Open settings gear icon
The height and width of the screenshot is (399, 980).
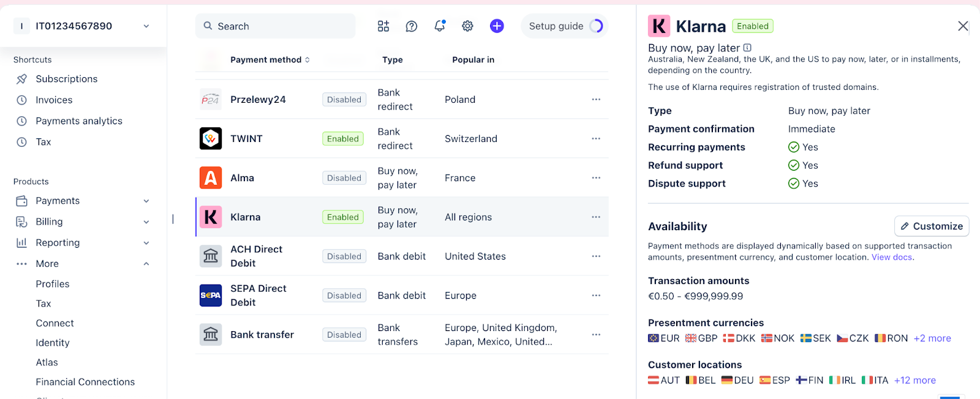point(467,26)
